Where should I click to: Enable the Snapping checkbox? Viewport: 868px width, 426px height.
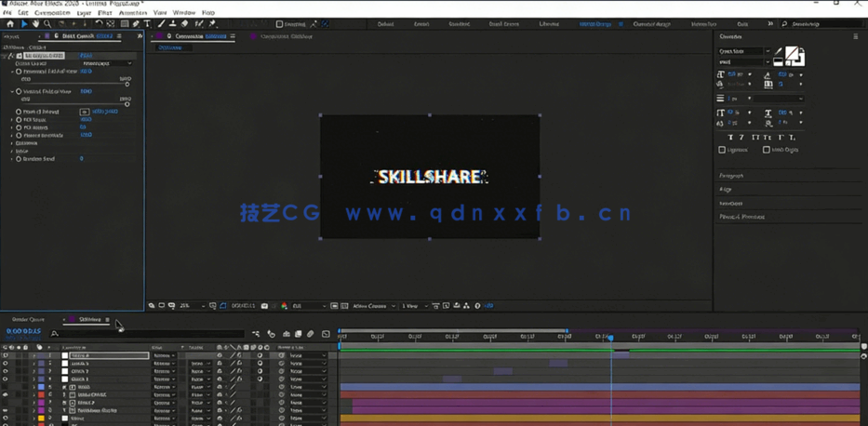click(280, 24)
